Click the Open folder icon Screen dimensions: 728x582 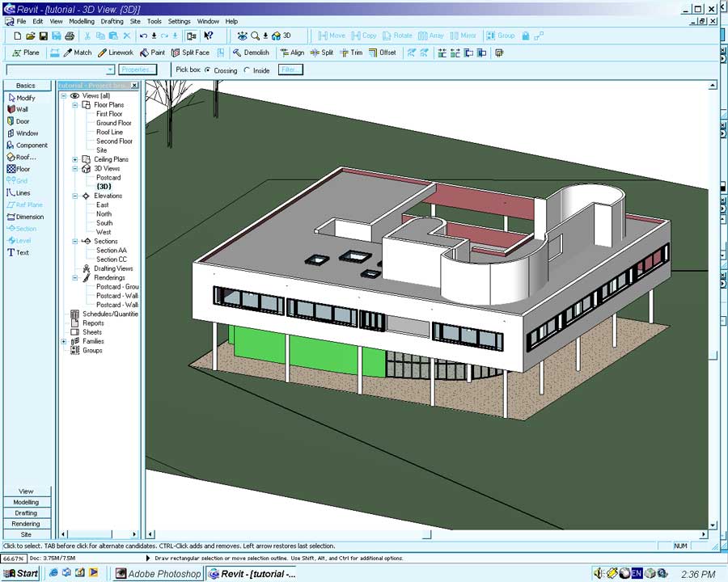30,36
